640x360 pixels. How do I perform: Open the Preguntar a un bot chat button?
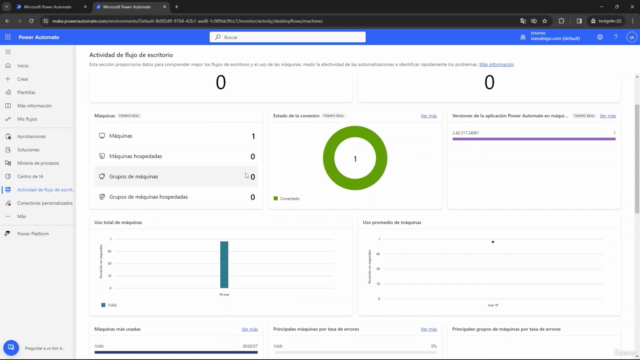[x=11, y=348]
